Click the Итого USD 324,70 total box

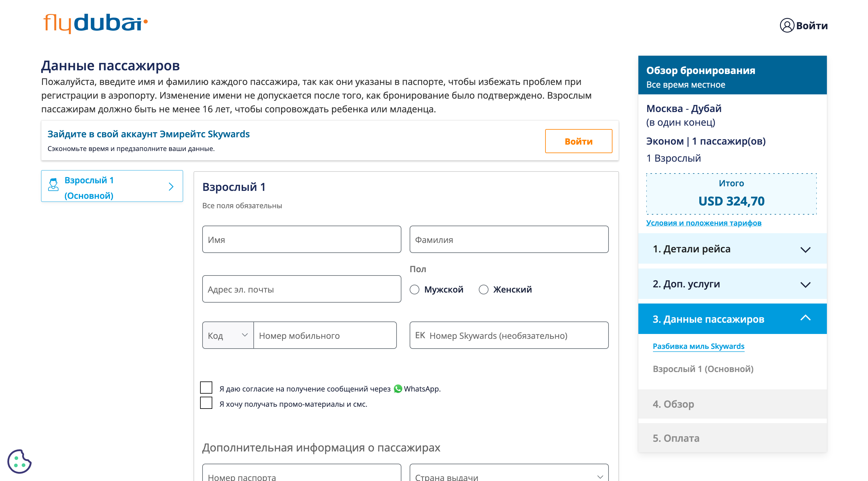click(731, 194)
